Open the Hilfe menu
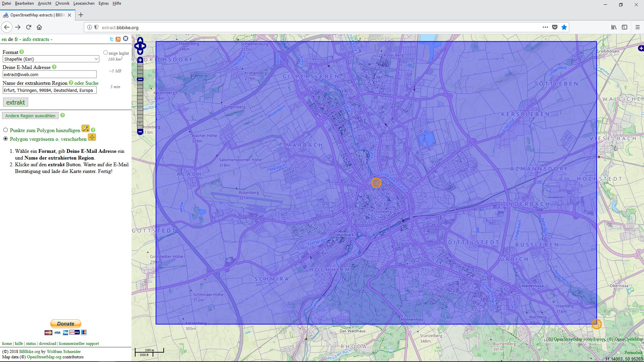This screenshot has height=362, width=644. (x=117, y=3)
